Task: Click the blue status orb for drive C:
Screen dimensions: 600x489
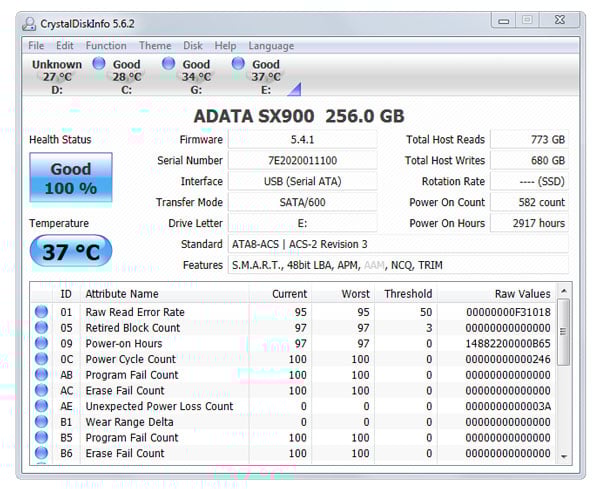Action: [99, 63]
